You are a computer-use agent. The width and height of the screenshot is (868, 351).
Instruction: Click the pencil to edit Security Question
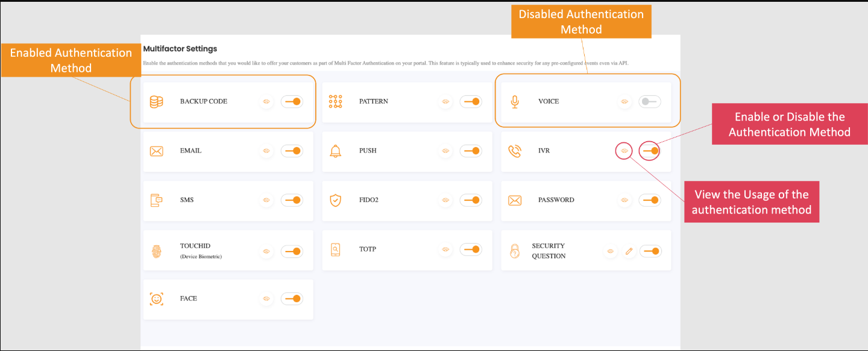click(x=629, y=250)
